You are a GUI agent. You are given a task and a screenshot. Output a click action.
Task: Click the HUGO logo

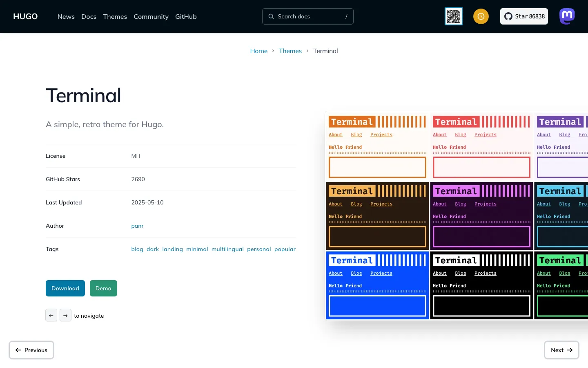[25, 16]
